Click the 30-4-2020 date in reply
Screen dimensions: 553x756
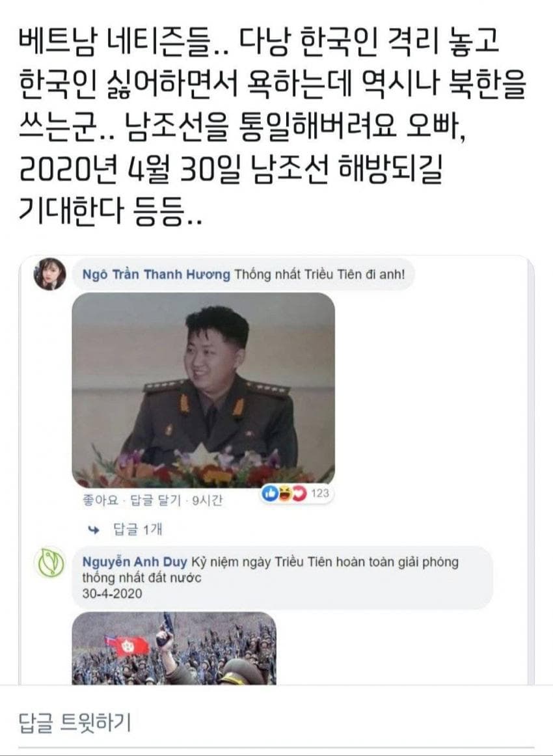coord(113,593)
